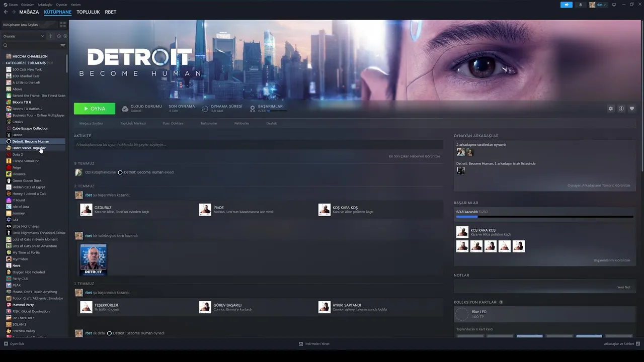Click the Oyun Ekle button
Screen dimensions: 644x362
[14, 344]
